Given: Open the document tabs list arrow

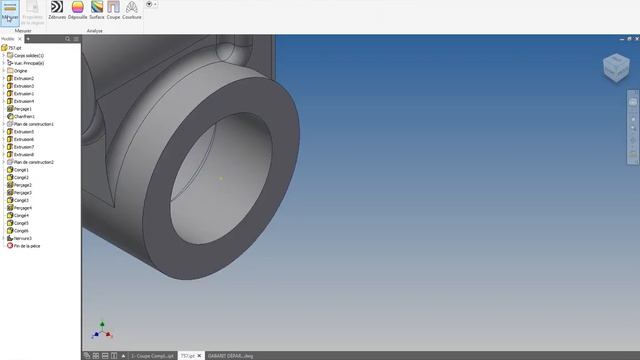Looking at the screenshot, I should (123, 356).
